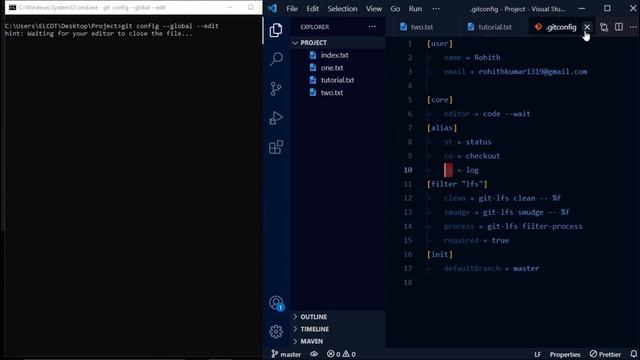Open Explorer views and more actions
640x360 pixels.
[x=372, y=27]
